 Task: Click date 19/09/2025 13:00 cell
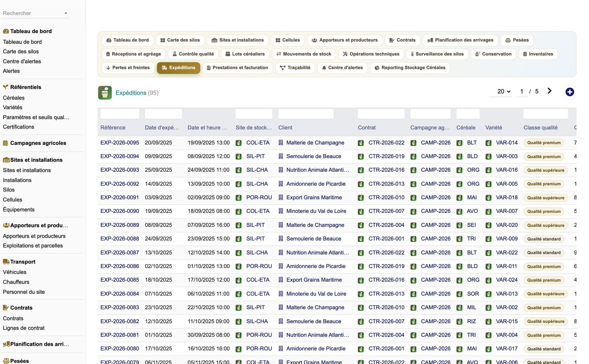pyautogui.click(x=209, y=143)
